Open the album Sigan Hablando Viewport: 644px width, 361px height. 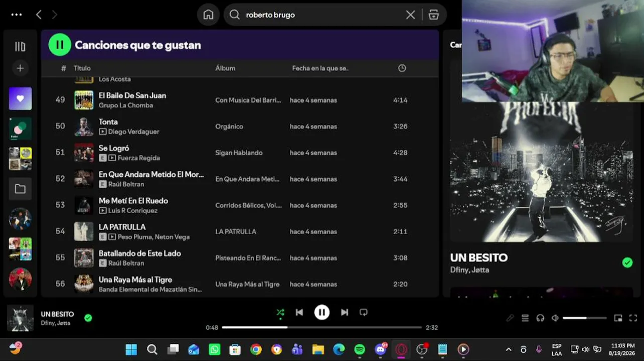click(x=239, y=153)
